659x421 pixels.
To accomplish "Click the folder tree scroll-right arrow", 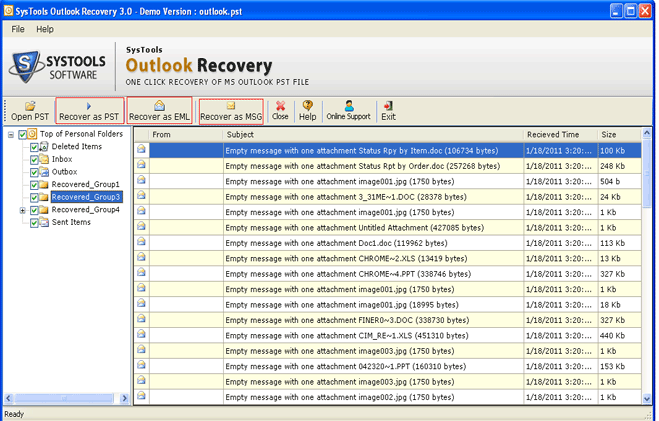I will [x=124, y=398].
